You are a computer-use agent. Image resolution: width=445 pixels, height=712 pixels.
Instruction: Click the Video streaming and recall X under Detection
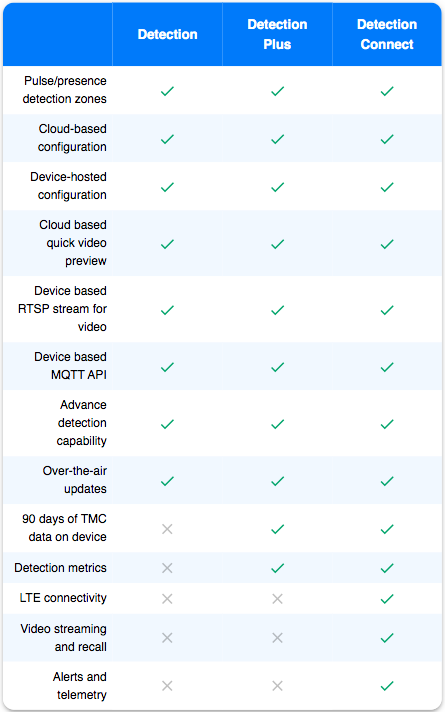pos(167,638)
